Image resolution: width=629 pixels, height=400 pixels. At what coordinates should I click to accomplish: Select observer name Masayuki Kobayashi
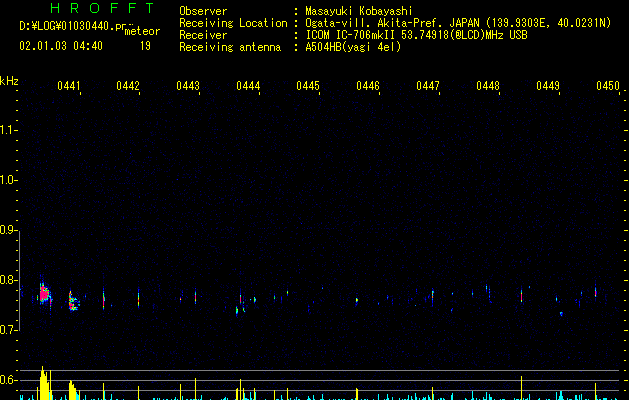click(359, 11)
